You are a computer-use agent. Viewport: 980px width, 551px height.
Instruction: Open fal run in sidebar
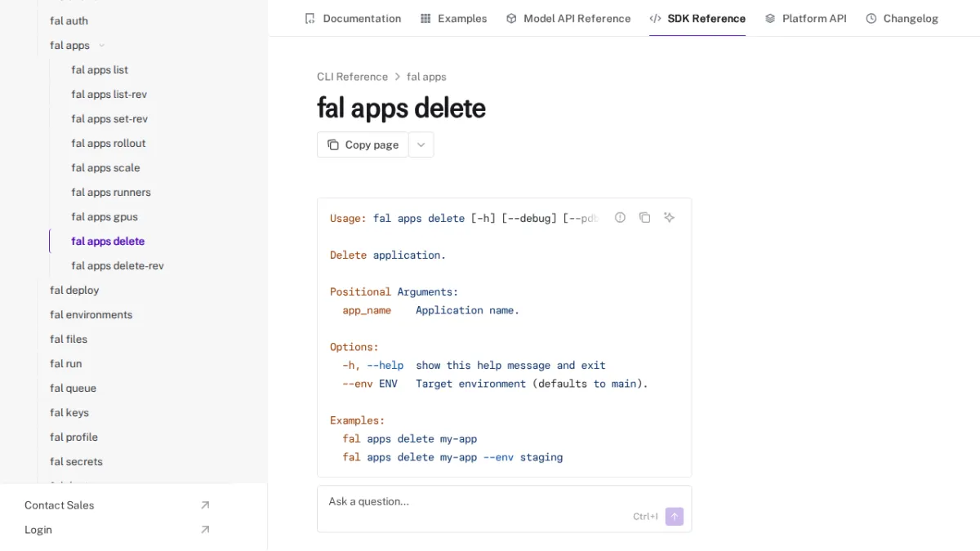pos(65,364)
